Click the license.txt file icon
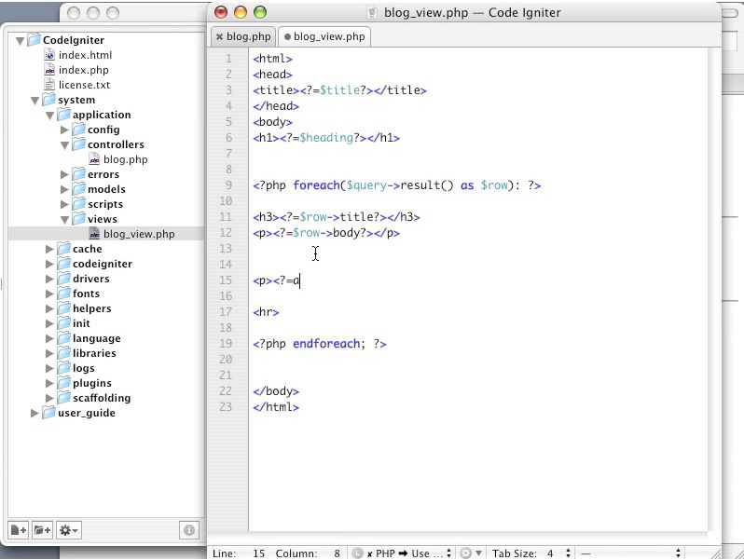The height and width of the screenshot is (560, 744). click(x=49, y=85)
